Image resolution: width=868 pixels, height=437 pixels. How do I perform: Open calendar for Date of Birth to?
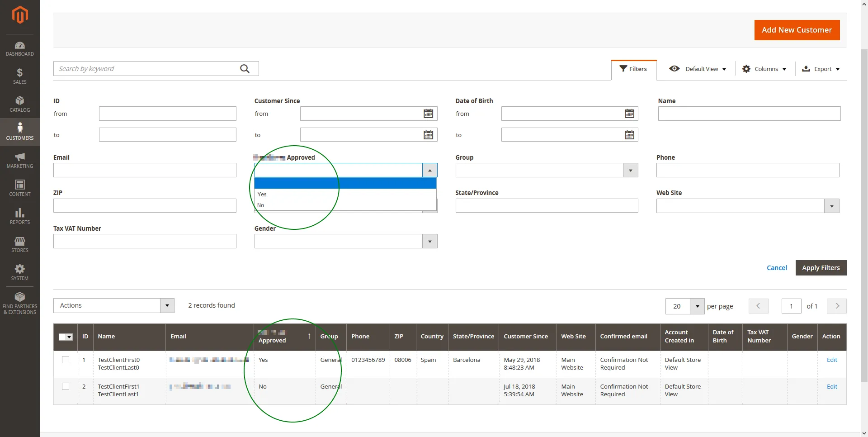tap(629, 135)
